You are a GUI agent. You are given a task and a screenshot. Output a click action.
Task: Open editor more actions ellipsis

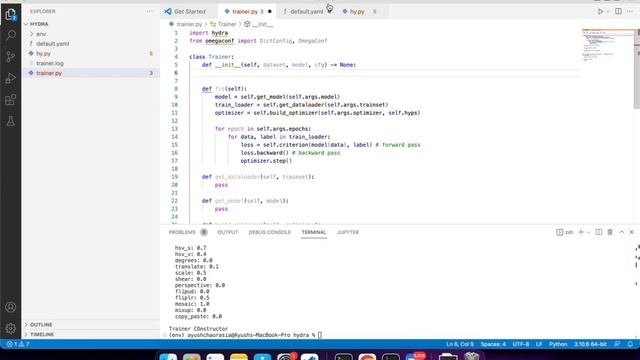click(x=630, y=11)
